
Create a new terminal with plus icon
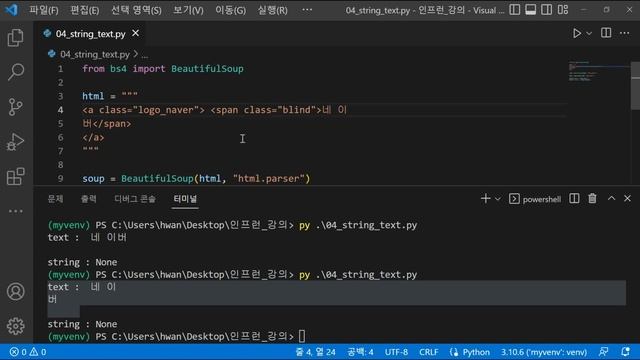[x=485, y=199]
